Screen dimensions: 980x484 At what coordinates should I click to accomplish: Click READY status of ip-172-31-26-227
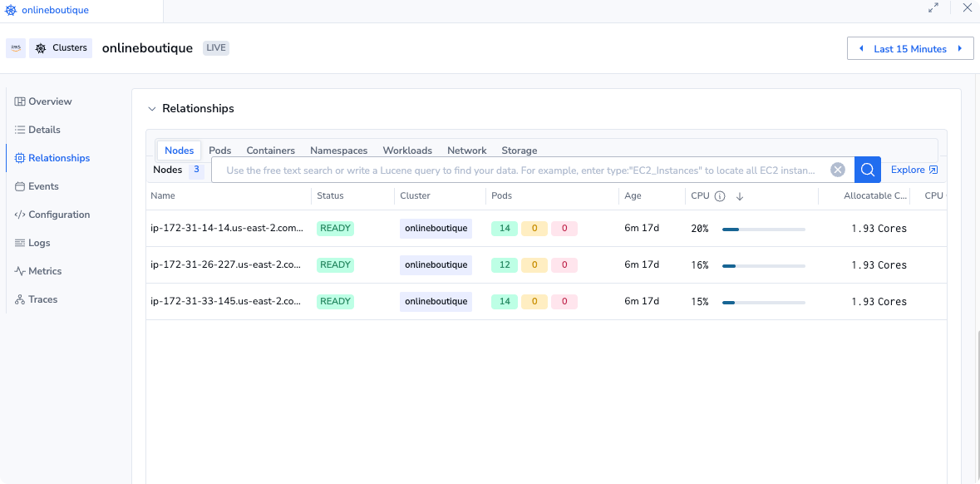pyautogui.click(x=336, y=264)
